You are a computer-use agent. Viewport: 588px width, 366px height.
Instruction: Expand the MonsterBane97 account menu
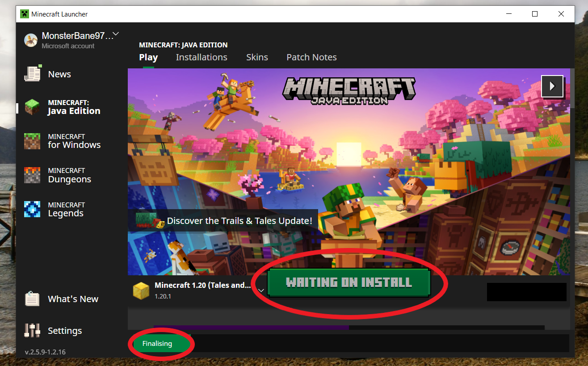click(116, 34)
